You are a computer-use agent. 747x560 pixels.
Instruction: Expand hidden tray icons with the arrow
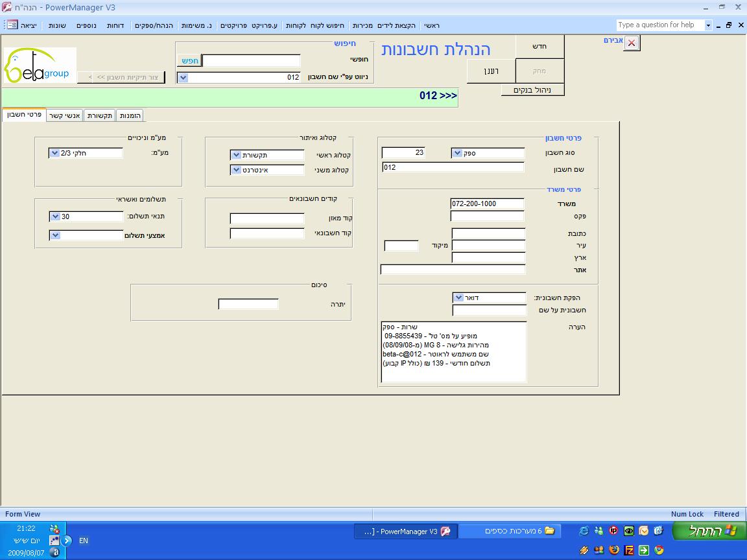coord(67,541)
